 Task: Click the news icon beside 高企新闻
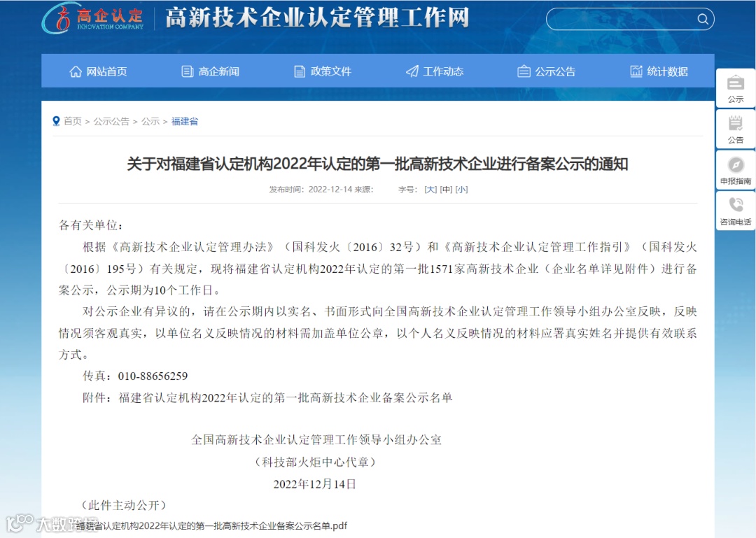point(187,72)
